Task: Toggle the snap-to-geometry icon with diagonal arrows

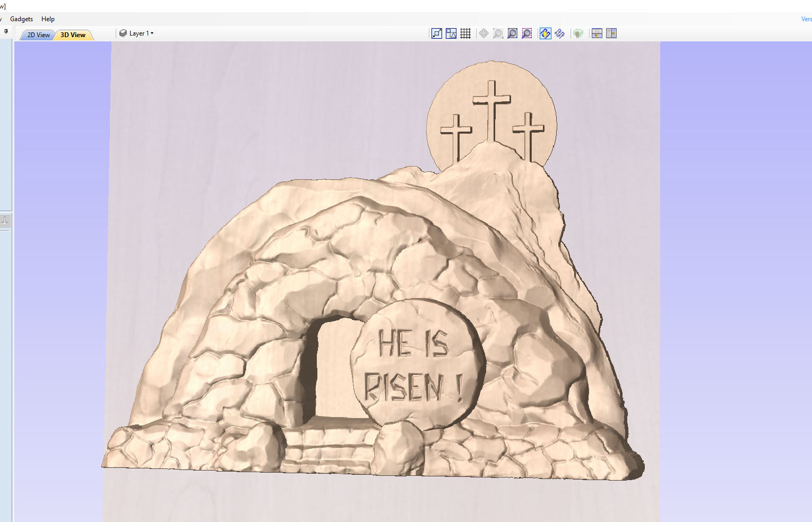Action: tap(437, 33)
